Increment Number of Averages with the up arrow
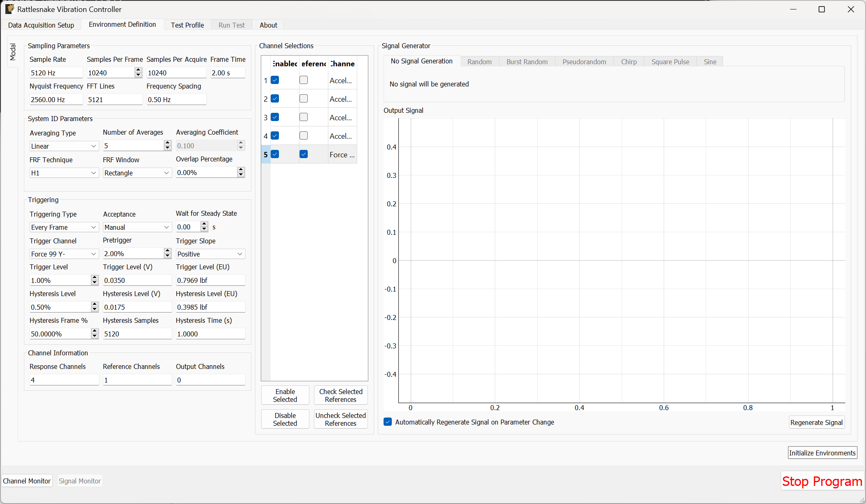Image resolution: width=866 pixels, height=504 pixels. coord(167,143)
